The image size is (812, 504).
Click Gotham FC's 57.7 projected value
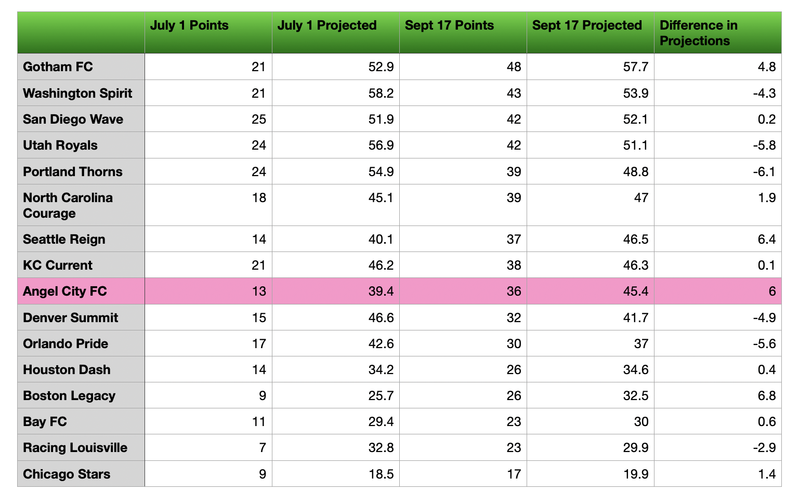pyautogui.click(x=591, y=67)
